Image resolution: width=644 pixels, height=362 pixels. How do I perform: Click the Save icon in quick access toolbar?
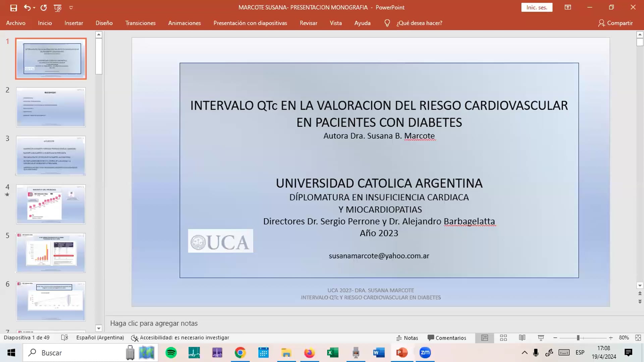pyautogui.click(x=13, y=7)
